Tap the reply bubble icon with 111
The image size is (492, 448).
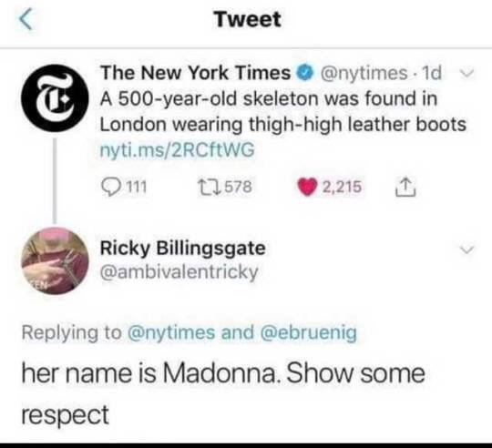click(x=124, y=187)
